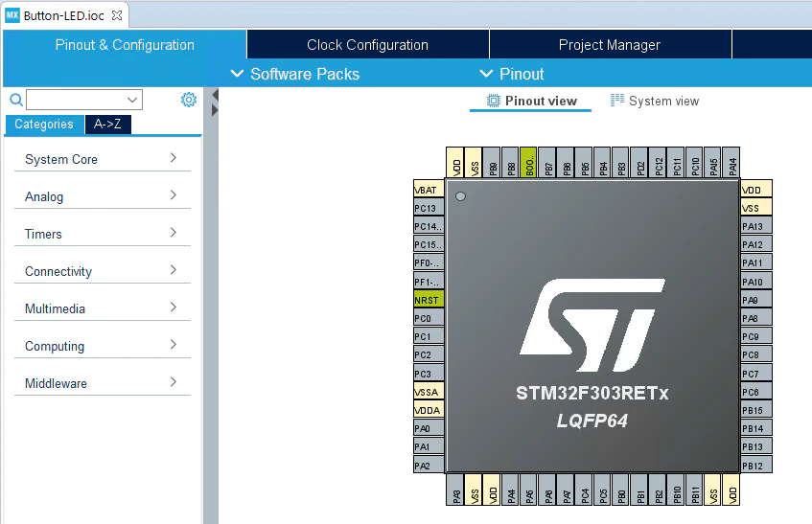812x524 pixels.
Task: Select pin PC14 on left side
Action: [x=429, y=227]
